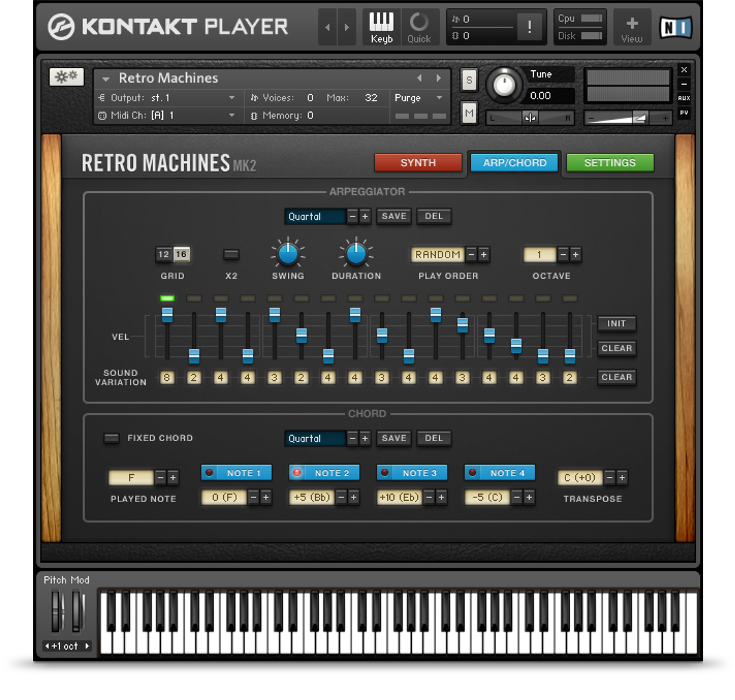Viewport: 735px width, 700px height.
Task: Click the Pitch wheel
Action: pos(57,611)
